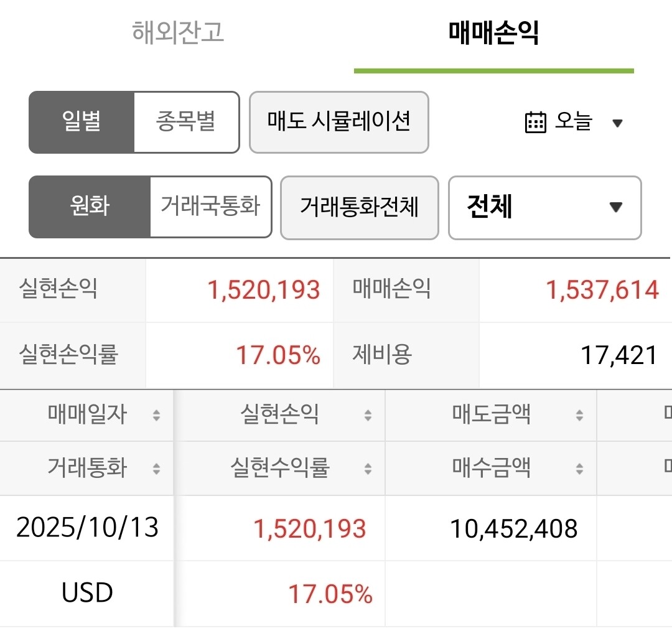Sort by 매매일자 column arrows
Image resolution: width=672 pixels, height=631 pixels.
click(156, 415)
